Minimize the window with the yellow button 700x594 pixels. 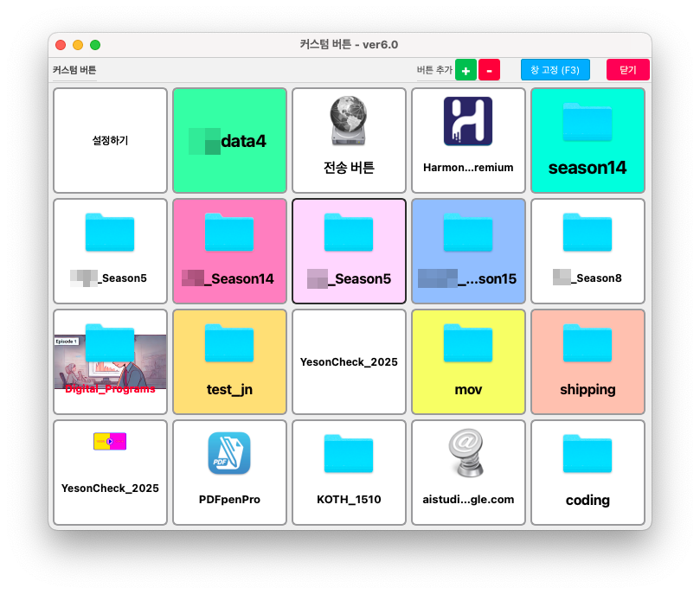coord(78,45)
